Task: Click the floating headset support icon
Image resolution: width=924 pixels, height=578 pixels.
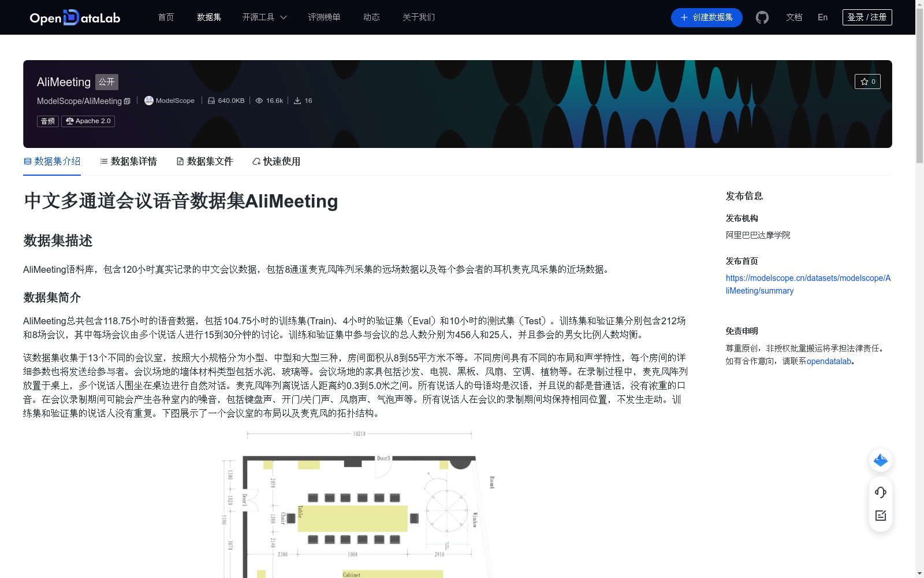Action: (880, 492)
